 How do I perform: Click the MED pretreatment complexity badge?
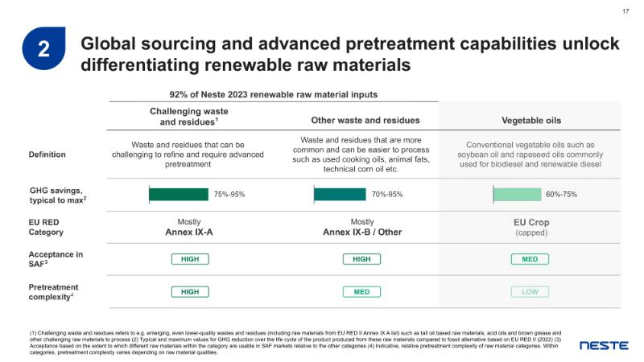361,291
